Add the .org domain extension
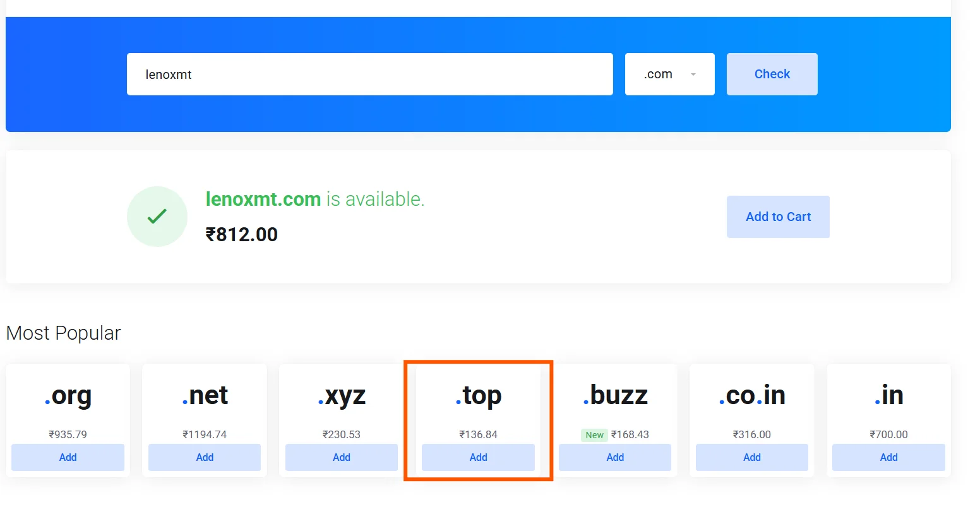Viewport: 980px width, 519px height. pyautogui.click(x=68, y=457)
